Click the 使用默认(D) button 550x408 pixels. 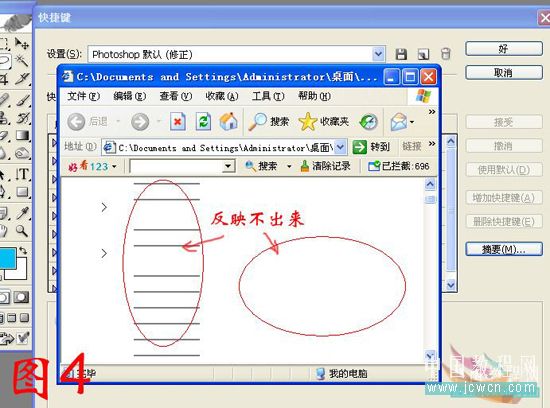pyautogui.click(x=504, y=170)
